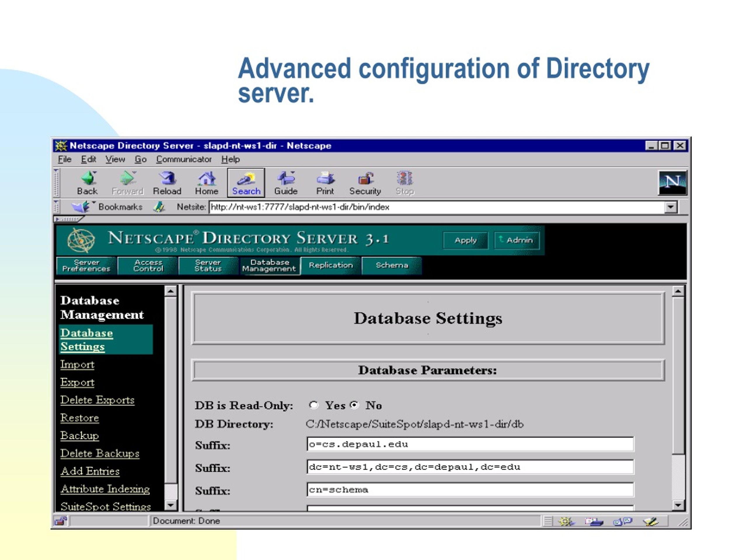This screenshot has width=747, height=560.
Task: Open the Edit menu
Action: tap(88, 159)
